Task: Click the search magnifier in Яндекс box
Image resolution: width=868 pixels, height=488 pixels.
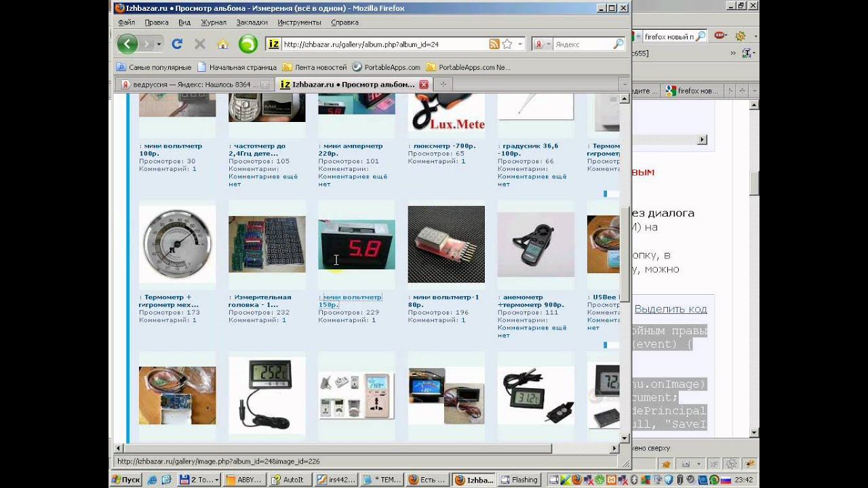Action: (x=618, y=44)
